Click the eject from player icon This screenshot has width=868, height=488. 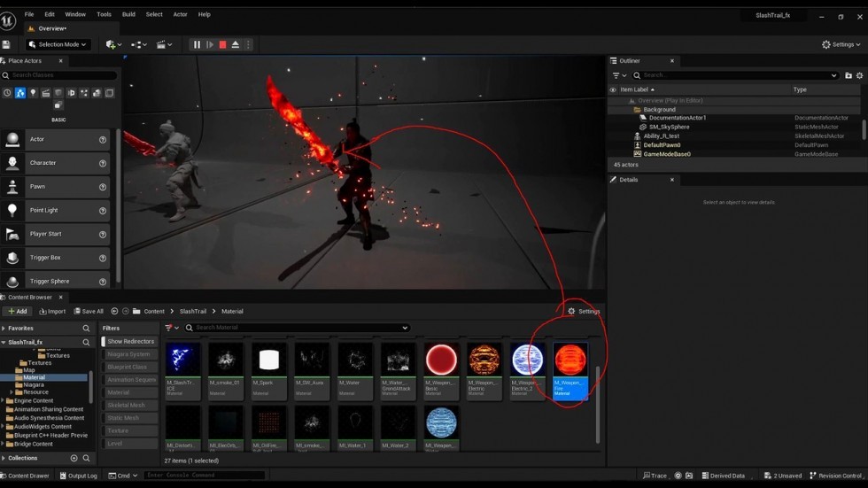[235, 44]
